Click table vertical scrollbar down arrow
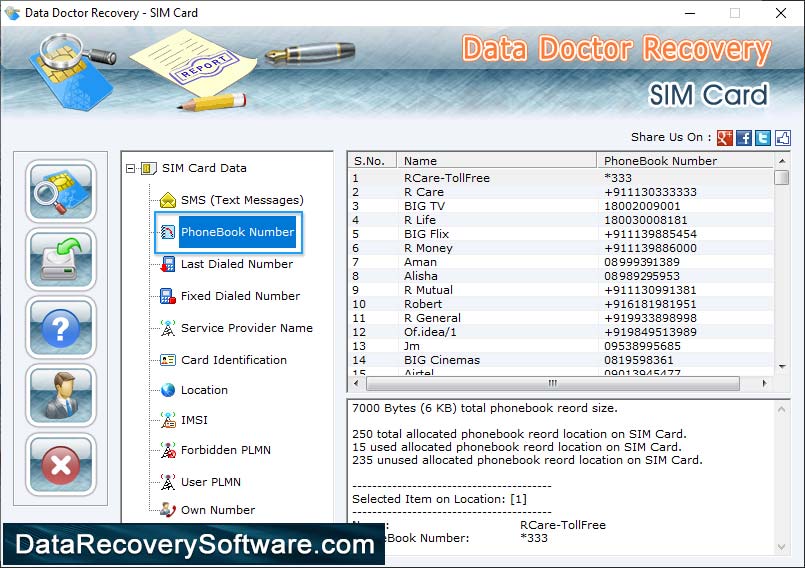The width and height of the screenshot is (805, 568). point(782,367)
